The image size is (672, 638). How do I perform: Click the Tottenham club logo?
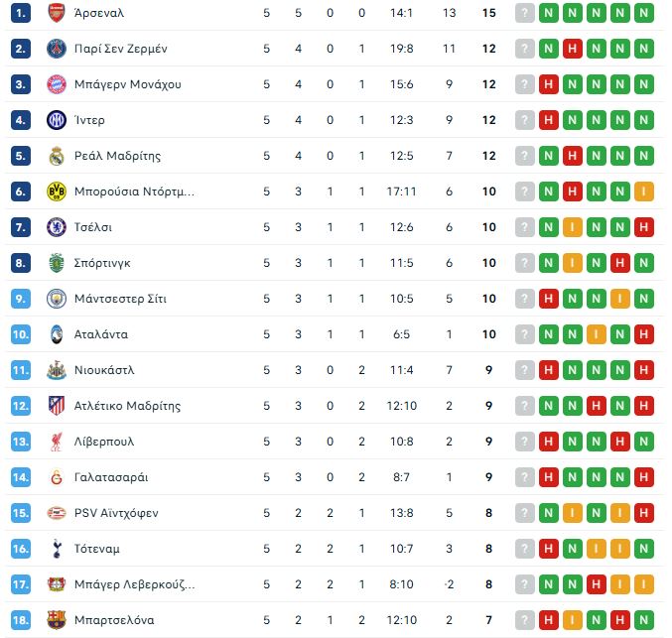(x=56, y=549)
